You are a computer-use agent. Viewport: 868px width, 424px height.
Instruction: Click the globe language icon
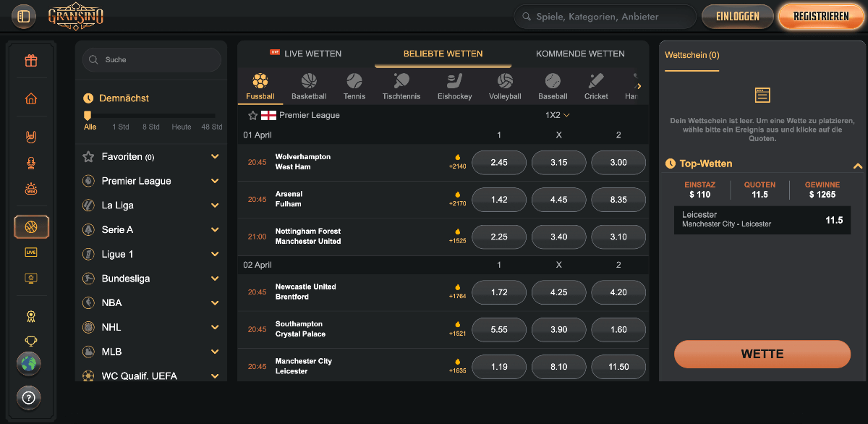pyautogui.click(x=29, y=364)
